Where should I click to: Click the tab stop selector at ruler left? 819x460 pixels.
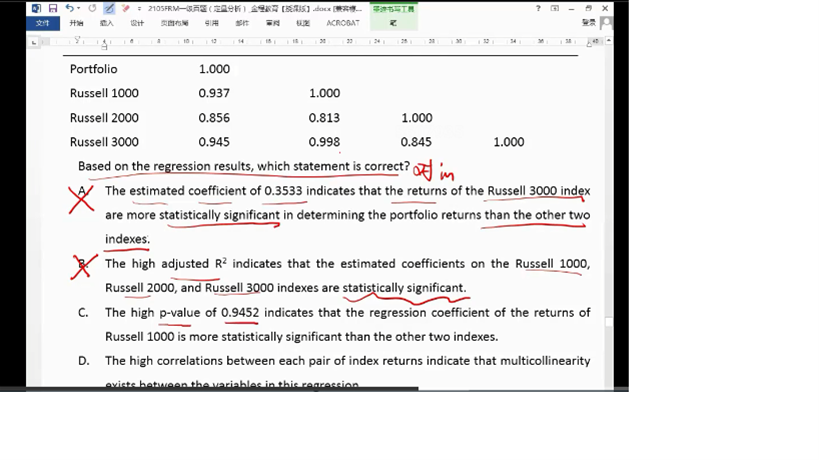point(34,42)
